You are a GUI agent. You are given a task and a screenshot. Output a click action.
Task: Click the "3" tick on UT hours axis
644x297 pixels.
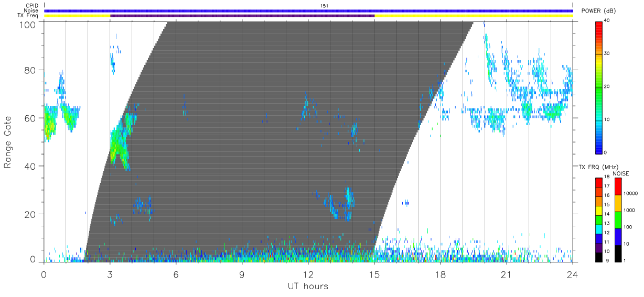110,274
